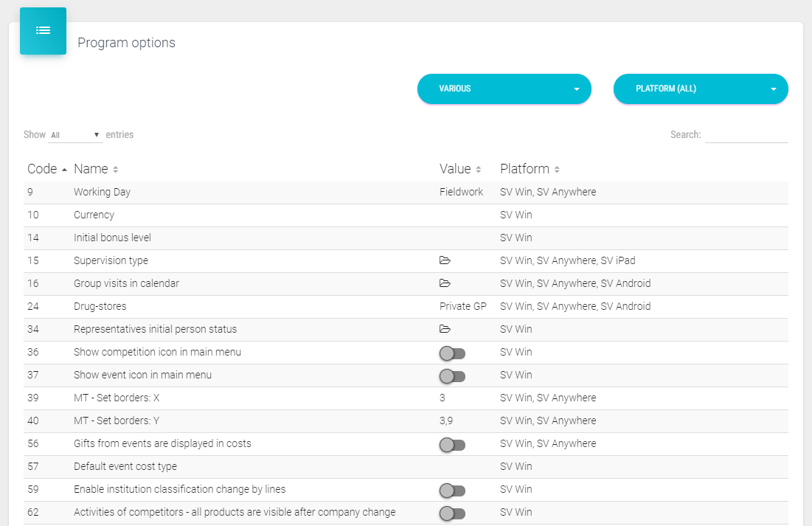Toggle Gifts from events displayed in costs
Image resolution: width=812 pixels, height=526 pixels.
[452, 444]
